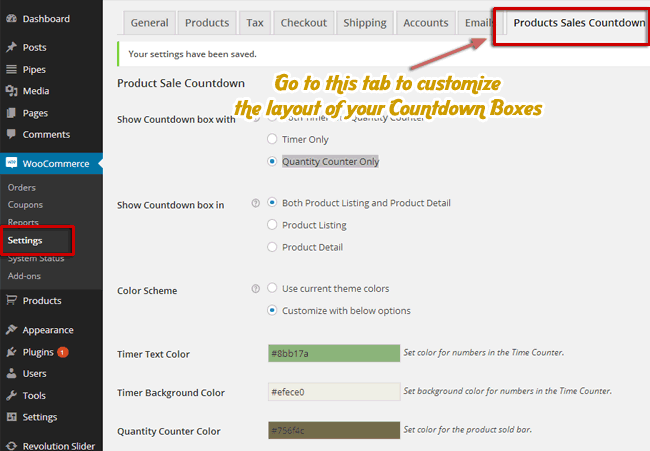Open the General settings tab

pos(149,23)
